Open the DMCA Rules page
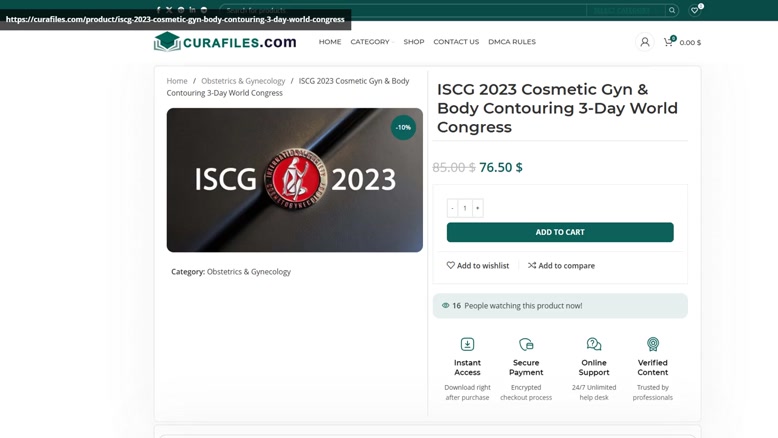This screenshot has height=438, width=778. click(512, 42)
